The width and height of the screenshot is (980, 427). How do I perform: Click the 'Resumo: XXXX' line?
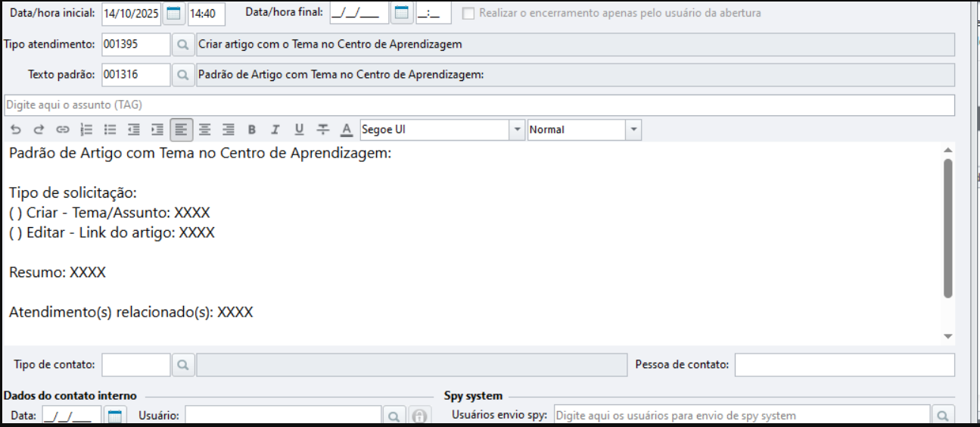(58, 273)
